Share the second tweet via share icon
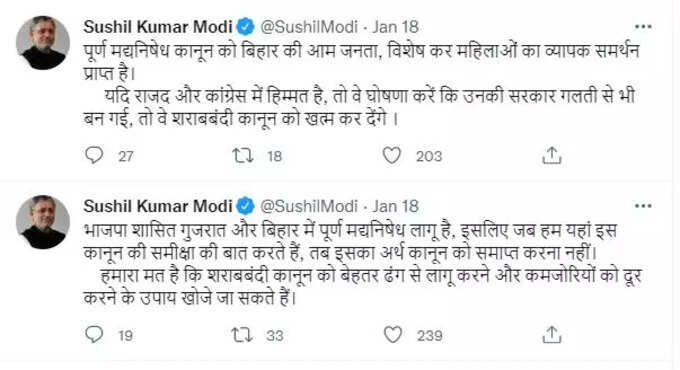The image size is (680, 370). click(x=552, y=335)
